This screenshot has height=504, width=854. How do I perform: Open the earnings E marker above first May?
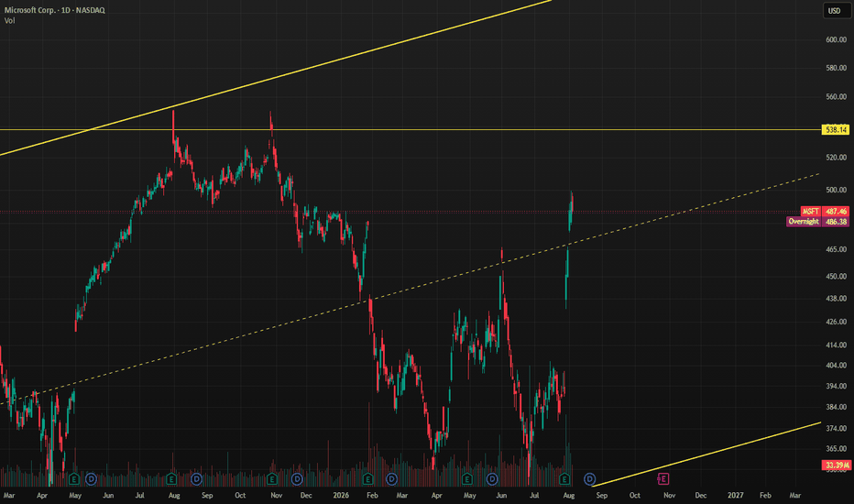(x=74, y=479)
